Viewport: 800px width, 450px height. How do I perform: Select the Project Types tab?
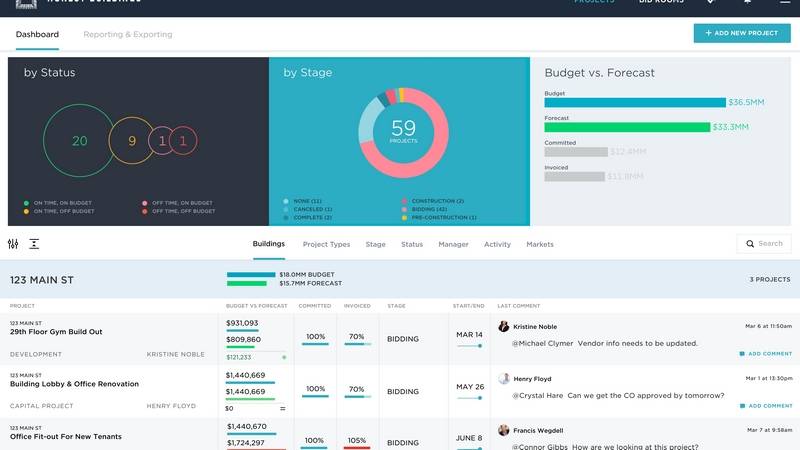pos(326,244)
